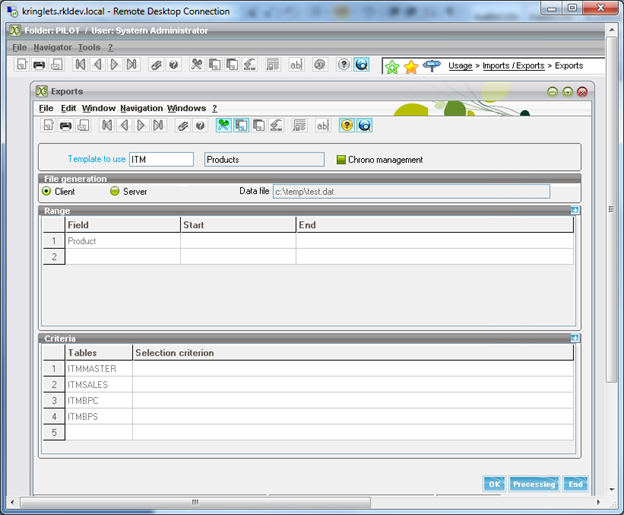Go to the last record in Exports toolbar
624x515 pixels.
click(x=158, y=125)
